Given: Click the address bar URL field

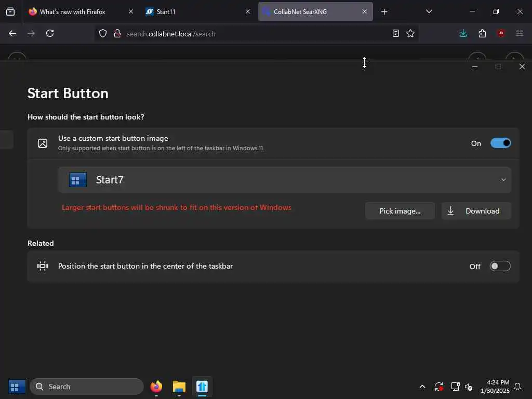Looking at the screenshot, I should tap(256, 34).
